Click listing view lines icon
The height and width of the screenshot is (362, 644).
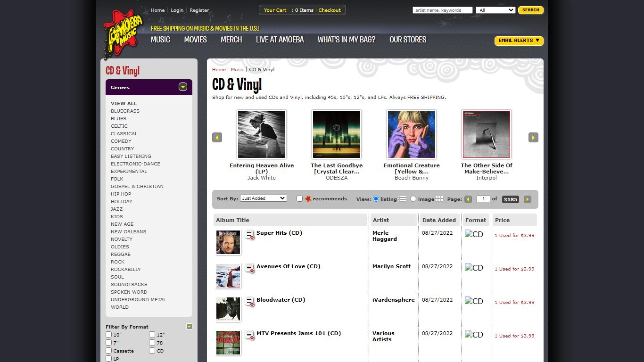[402, 199]
